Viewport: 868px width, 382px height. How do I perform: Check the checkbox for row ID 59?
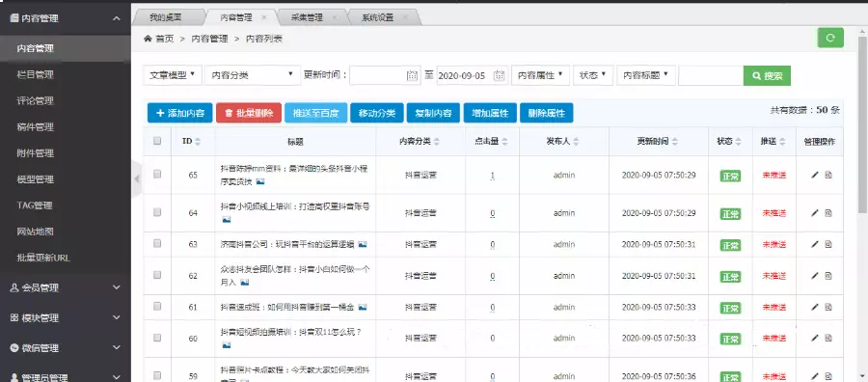(157, 375)
